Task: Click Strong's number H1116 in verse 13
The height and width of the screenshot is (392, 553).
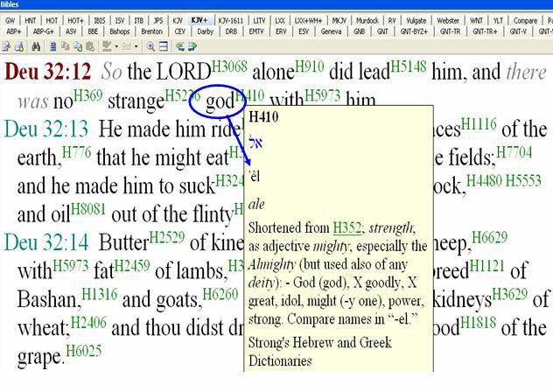Action: tap(479, 124)
